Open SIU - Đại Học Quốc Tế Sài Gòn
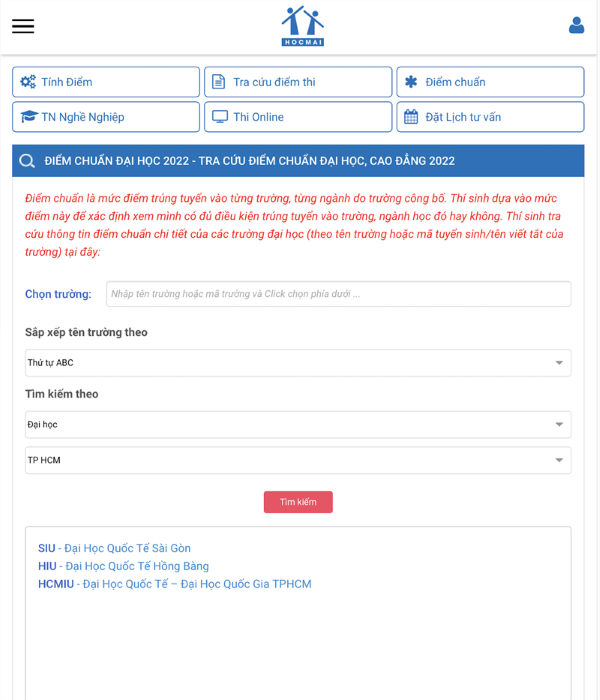Viewport: 600px width, 700px height. tap(114, 548)
